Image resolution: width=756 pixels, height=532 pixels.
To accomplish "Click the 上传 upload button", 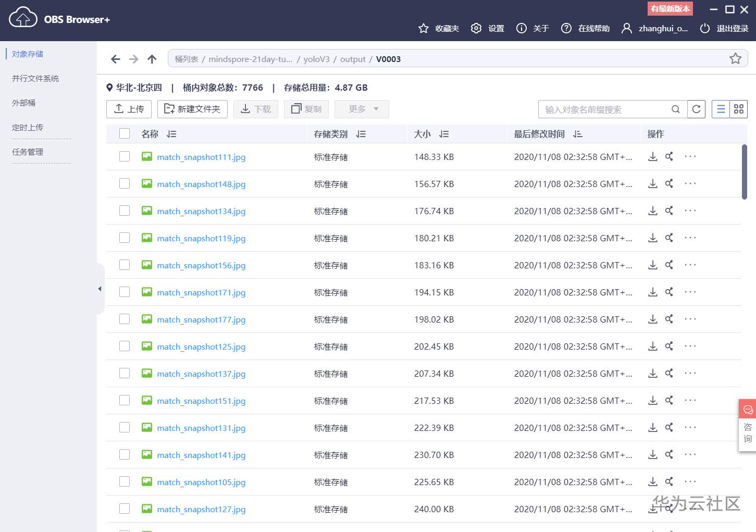I will click(129, 109).
